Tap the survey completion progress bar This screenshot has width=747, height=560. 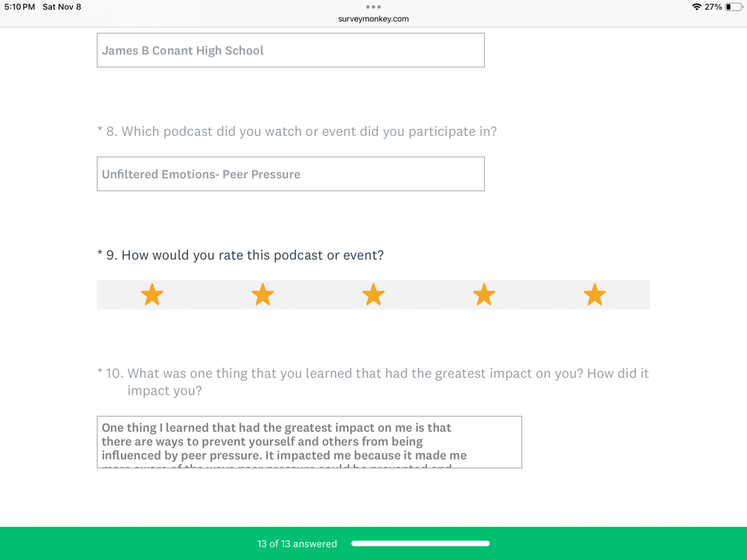click(x=420, y=544)
